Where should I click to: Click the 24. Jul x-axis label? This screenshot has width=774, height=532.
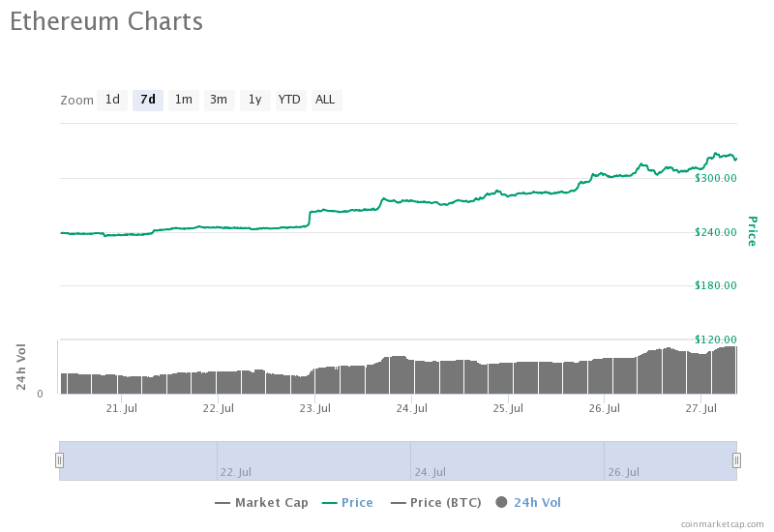(412, 408)
